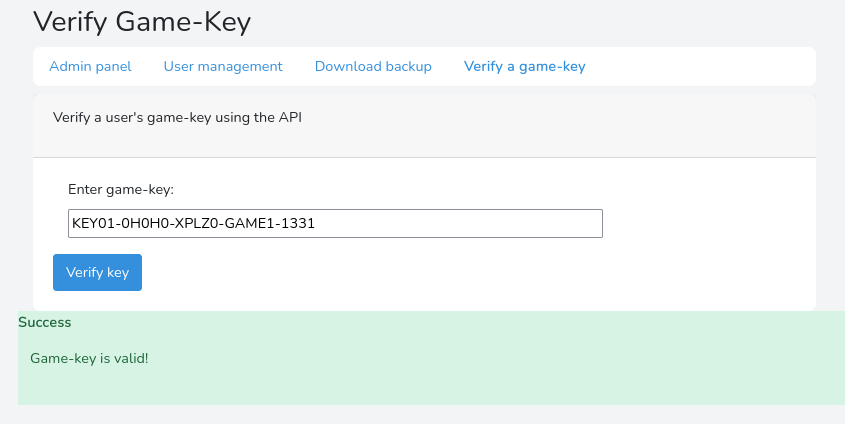Click the 'Game-key is valid!' message
Image resolution: width=845 pixels, height=424 pixels.
coord(89,357)
